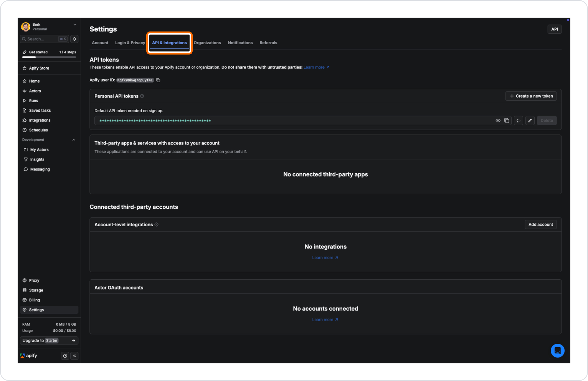The image size is (588, 381).
Task: Create a new token
Action: (x=531, y=96)
